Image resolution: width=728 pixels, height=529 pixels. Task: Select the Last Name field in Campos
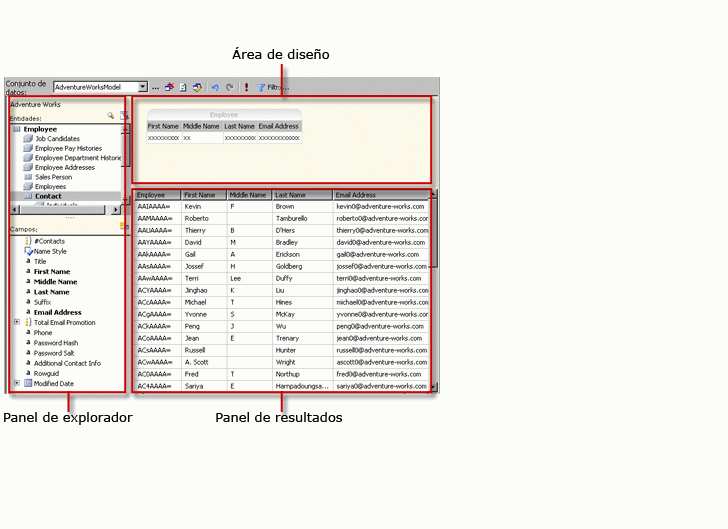pos(52,292)
